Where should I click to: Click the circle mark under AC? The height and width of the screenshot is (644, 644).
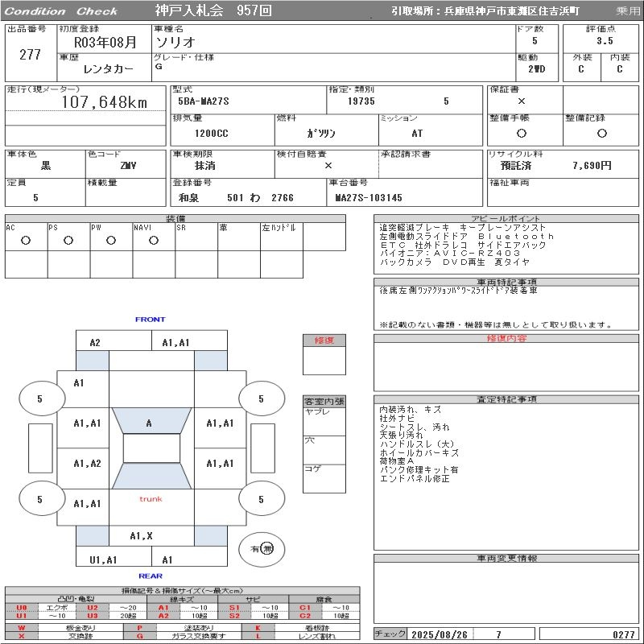pos(26,241)
